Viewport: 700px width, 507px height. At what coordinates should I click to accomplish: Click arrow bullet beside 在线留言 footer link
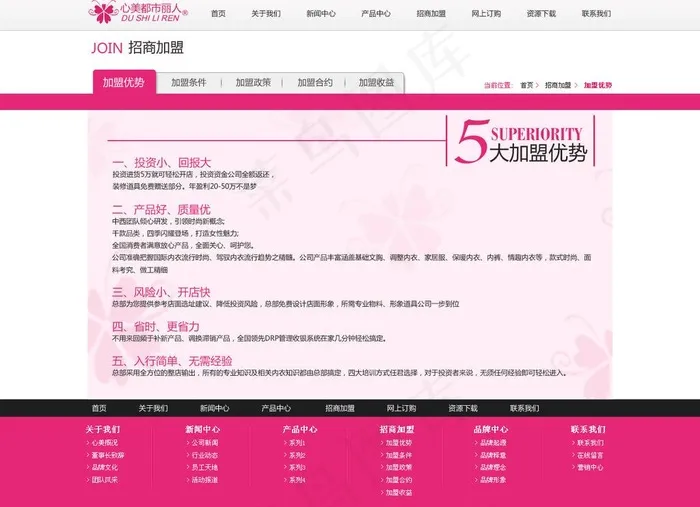click(573, 455)
